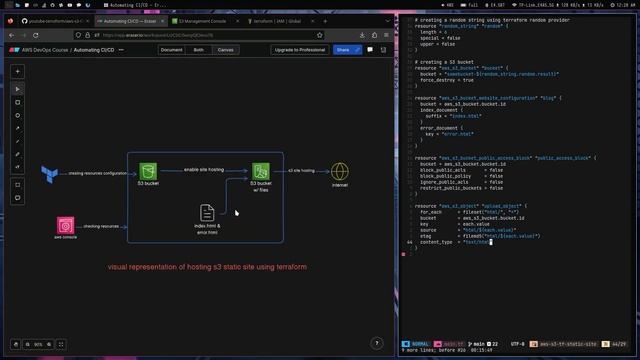Click the pink aws console icon
The image size is (640, 360).
65,225
